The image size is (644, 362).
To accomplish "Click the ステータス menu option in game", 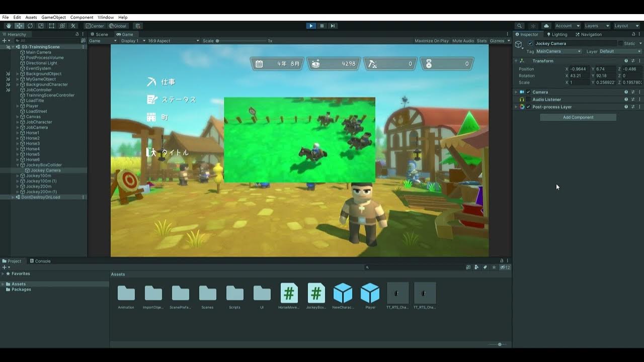I will click(x=171, y=100).
